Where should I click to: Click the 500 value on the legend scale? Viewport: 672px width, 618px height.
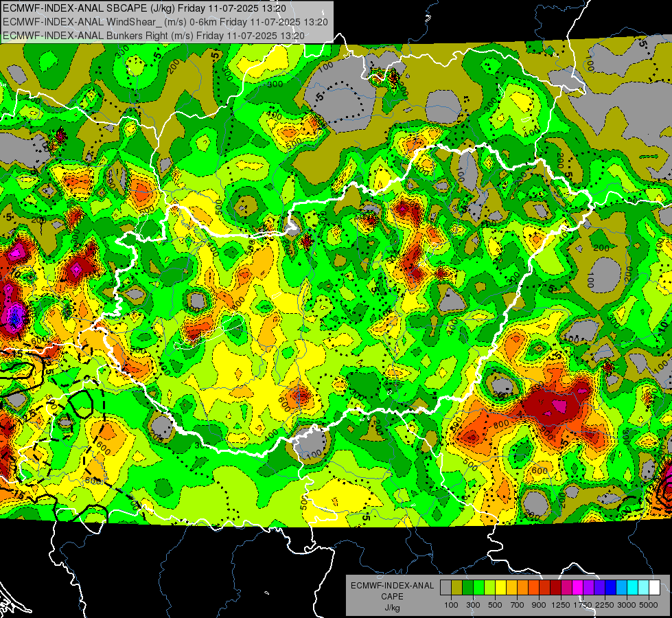pos(495,605)
